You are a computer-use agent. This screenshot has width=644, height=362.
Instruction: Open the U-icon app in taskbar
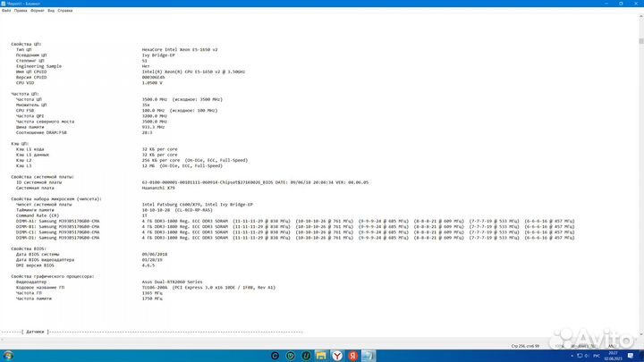[306, 356]
